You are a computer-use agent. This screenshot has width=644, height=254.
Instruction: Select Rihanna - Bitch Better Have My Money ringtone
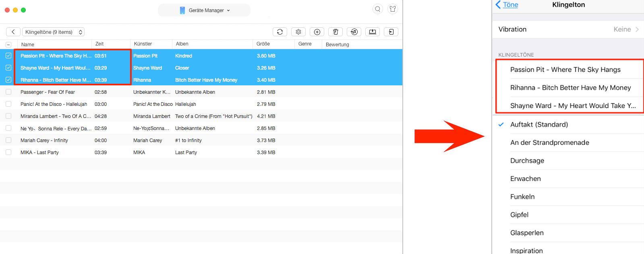pyautogui.click(x=570, y=88)
